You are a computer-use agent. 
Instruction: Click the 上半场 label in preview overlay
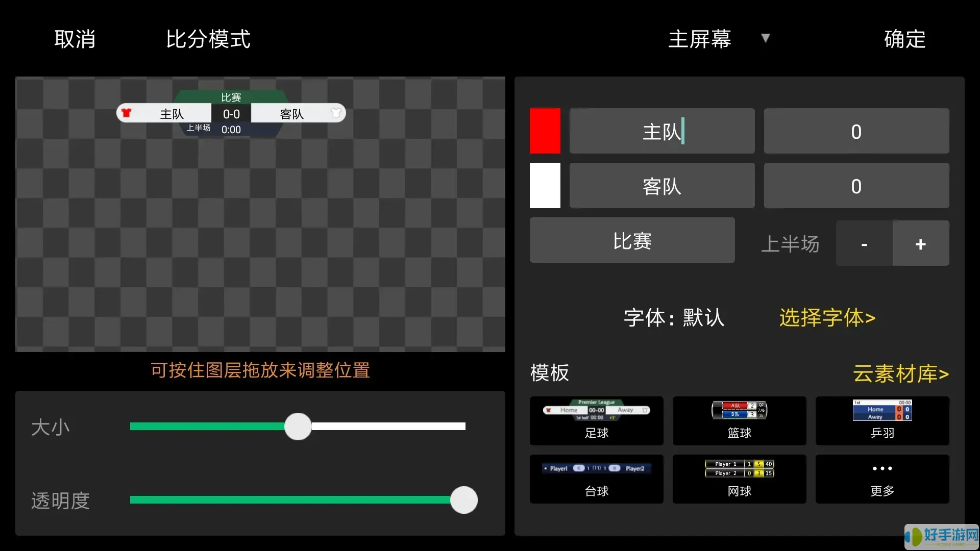(x=199, y=128)
